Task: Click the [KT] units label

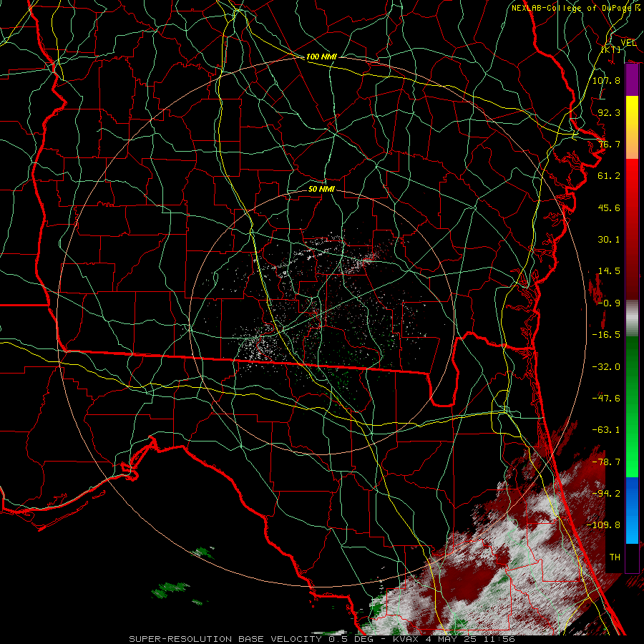Action: 611,49
